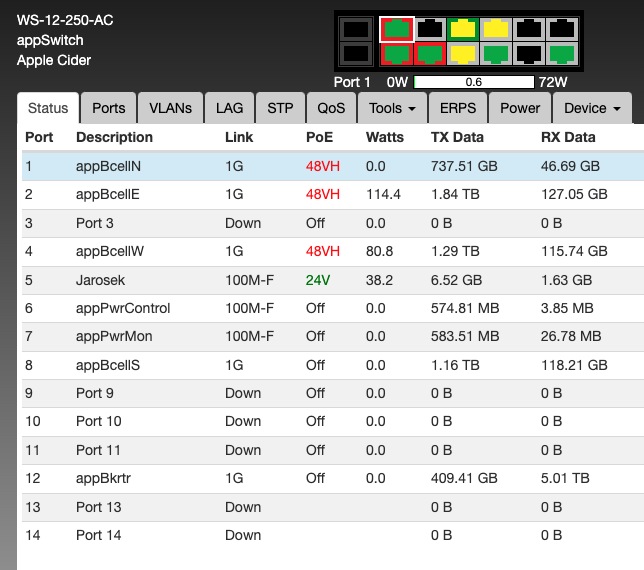Open the VLANs tab
This screenshot has width=644, height=570.
170,108
